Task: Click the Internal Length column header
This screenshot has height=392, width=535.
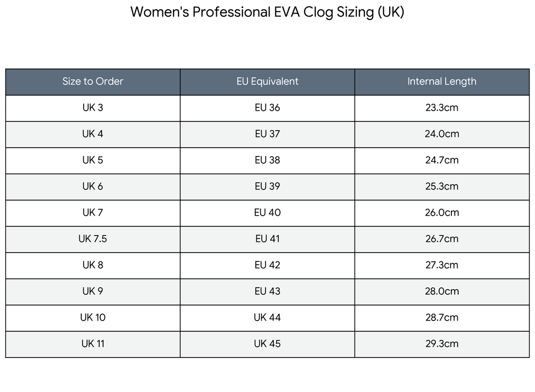Action: (x=442, y=82)
